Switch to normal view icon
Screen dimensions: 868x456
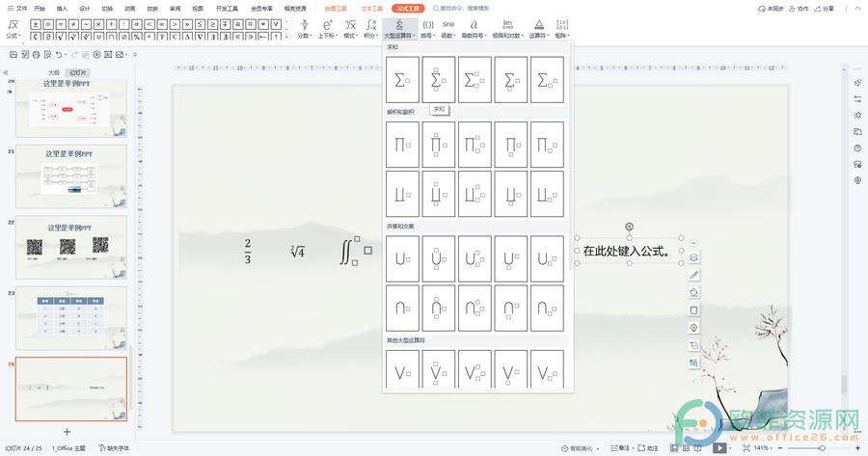(x=674, y=447)
